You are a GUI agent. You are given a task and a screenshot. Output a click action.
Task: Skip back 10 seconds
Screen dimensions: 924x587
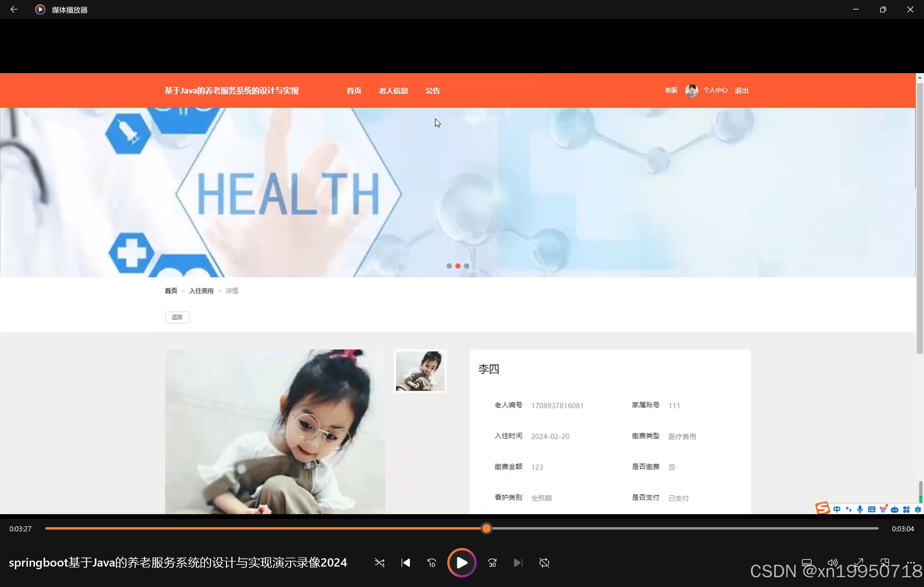(x=432, y=563)
